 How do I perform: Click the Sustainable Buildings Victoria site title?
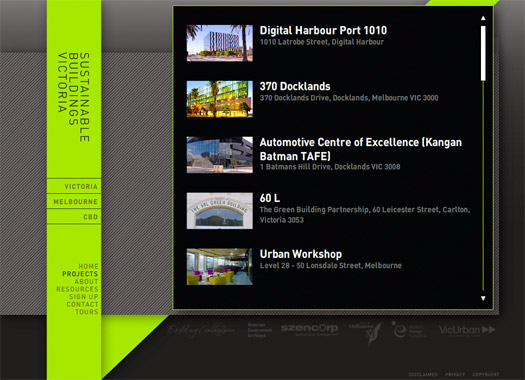74,97
